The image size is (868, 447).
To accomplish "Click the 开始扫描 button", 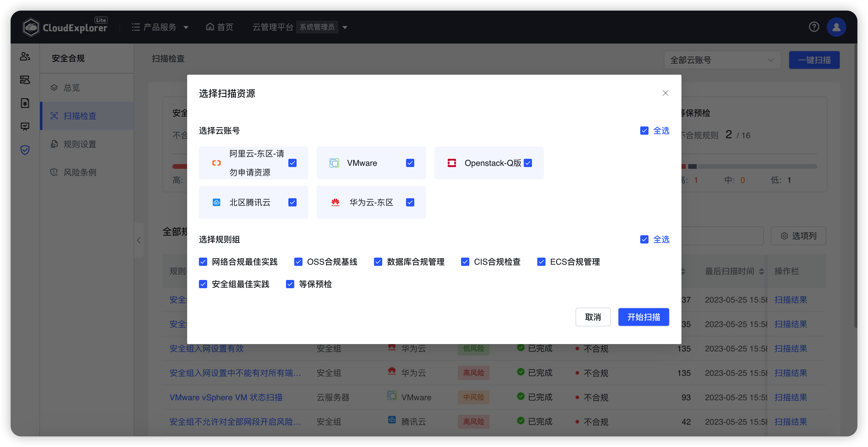I will tap(643, 317).
